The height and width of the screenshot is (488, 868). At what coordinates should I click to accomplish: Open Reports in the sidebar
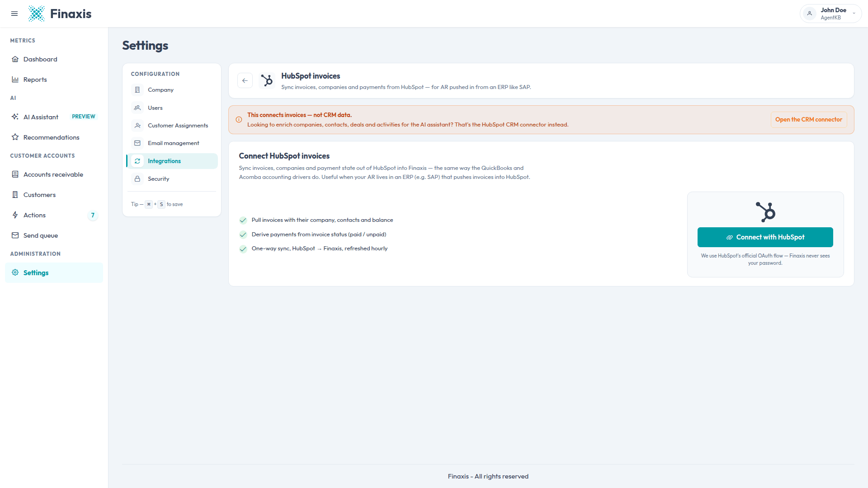[x=54, y=80]
